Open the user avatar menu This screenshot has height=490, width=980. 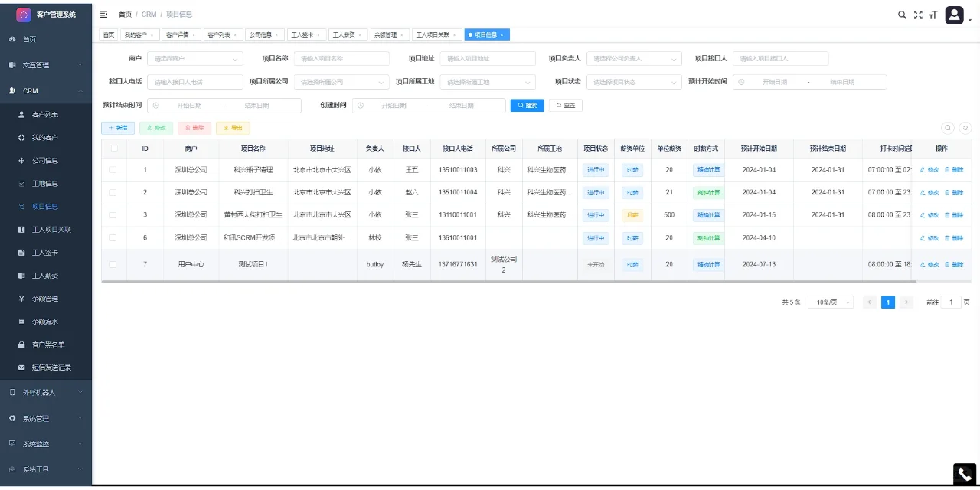point(954,14)
